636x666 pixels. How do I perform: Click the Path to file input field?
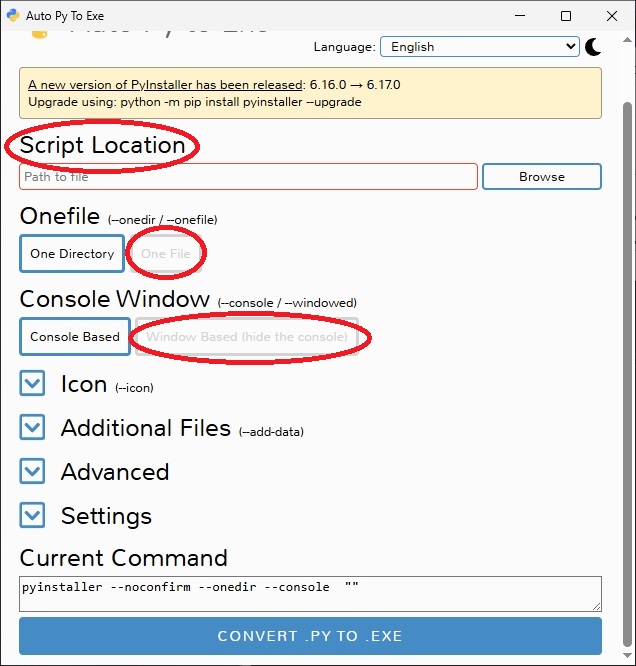click(248, 177)
